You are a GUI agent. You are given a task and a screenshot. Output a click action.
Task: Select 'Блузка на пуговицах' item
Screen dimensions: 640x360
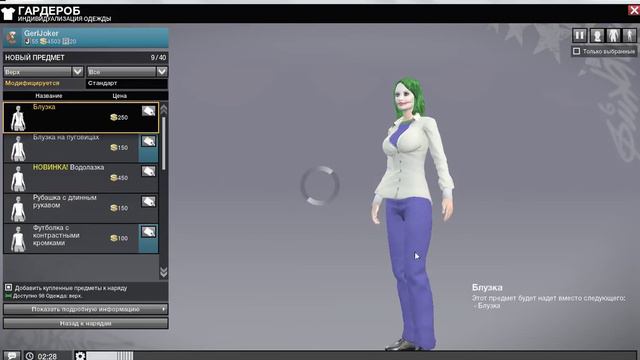click(x=81, y=148)
